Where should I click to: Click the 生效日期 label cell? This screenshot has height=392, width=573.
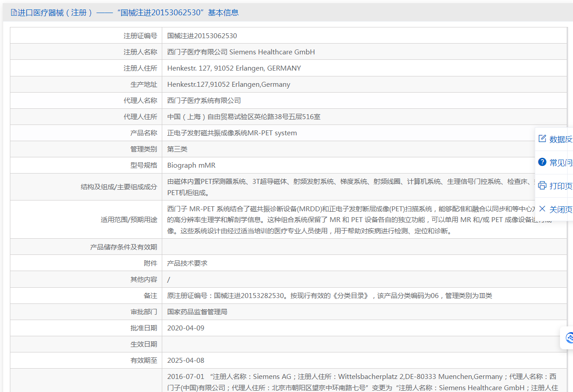(86, 344)
